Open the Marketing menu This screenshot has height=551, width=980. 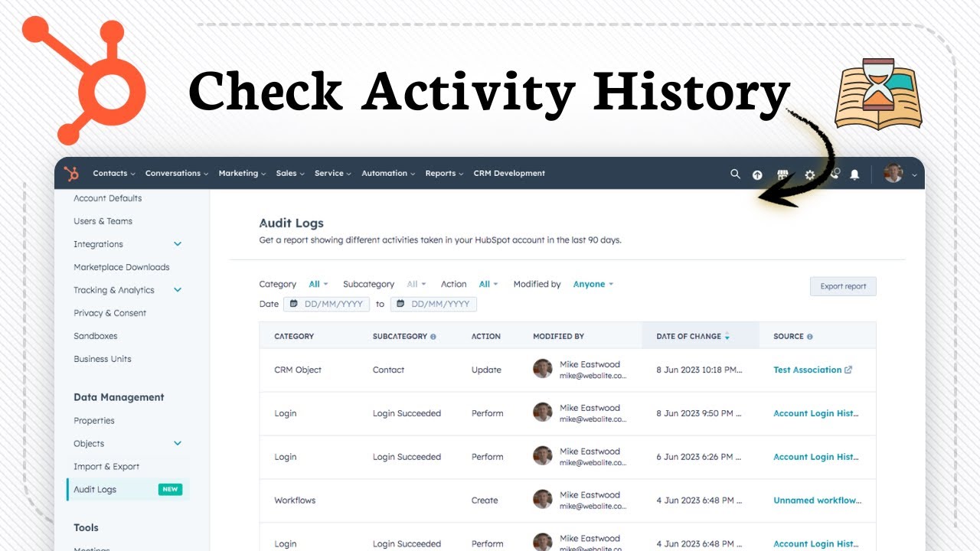[243, 174]
